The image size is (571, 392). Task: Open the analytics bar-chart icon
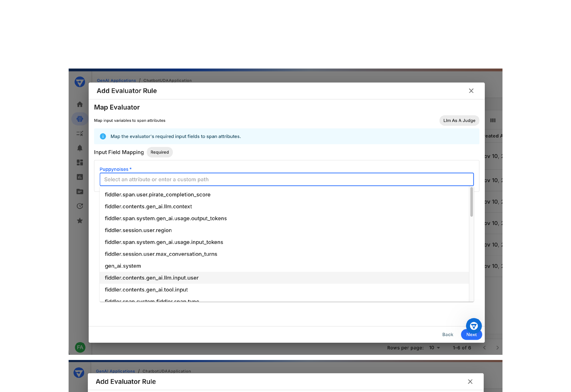click(80, 177)
